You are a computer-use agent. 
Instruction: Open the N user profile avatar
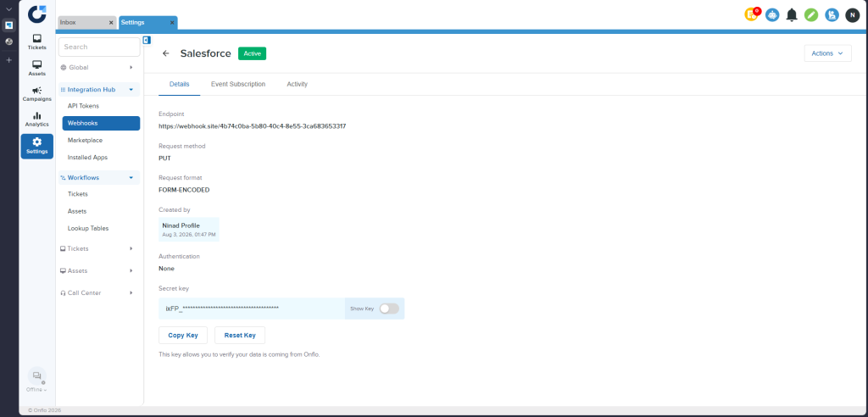coord(853,15)
